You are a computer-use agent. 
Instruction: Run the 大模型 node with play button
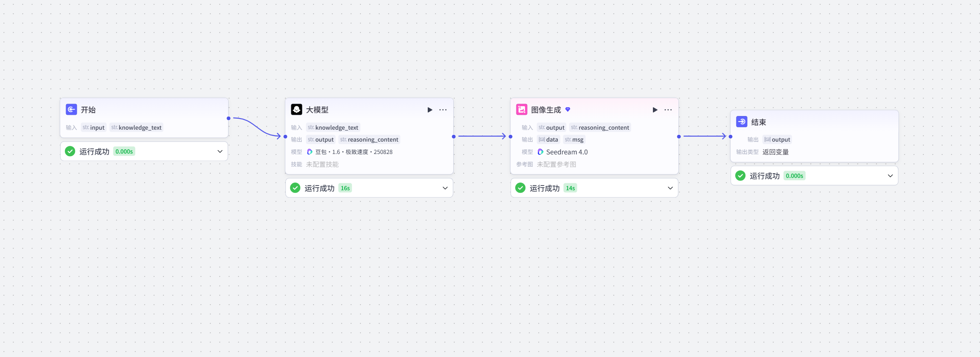pyautogui.click(x=430, y=110)
